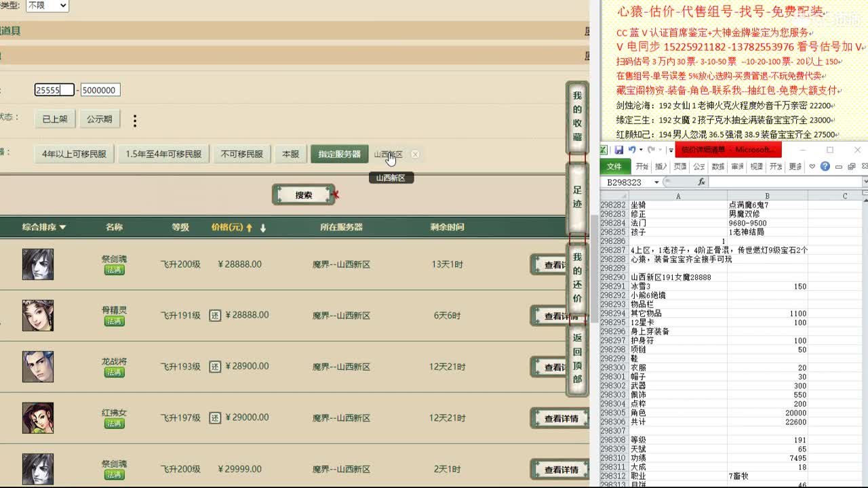Toggle the 已上架 status filter

(x=55, y=119)
